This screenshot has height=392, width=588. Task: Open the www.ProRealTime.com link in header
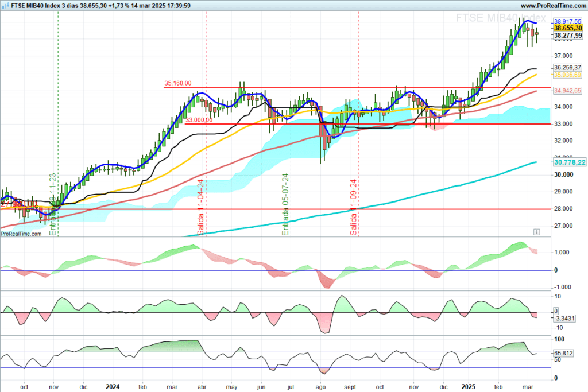[x=554, y=6]
